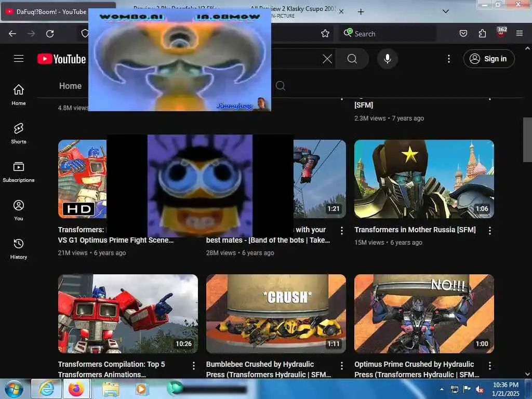Go to the YouTube logo homepage

point(62,59)
